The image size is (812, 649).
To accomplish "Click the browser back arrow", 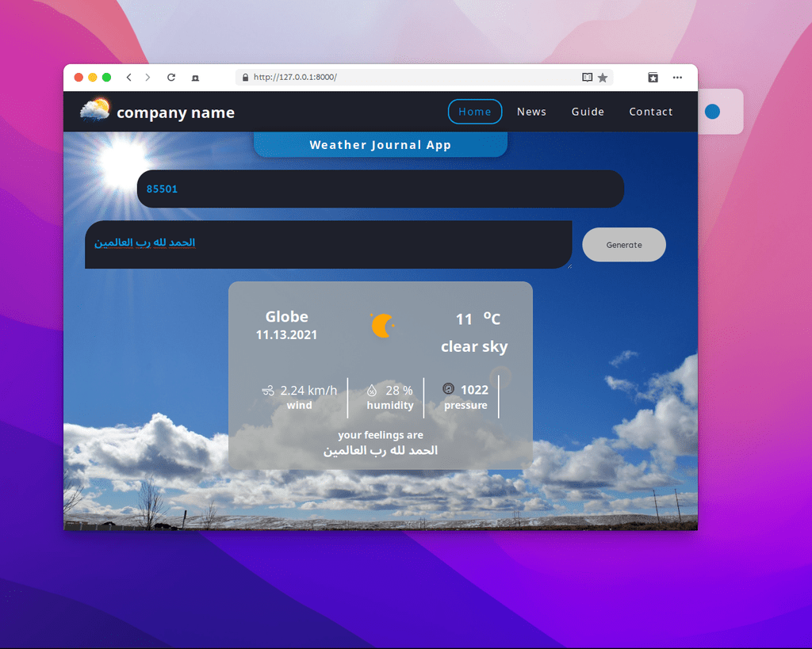I will tap(129, 77).
